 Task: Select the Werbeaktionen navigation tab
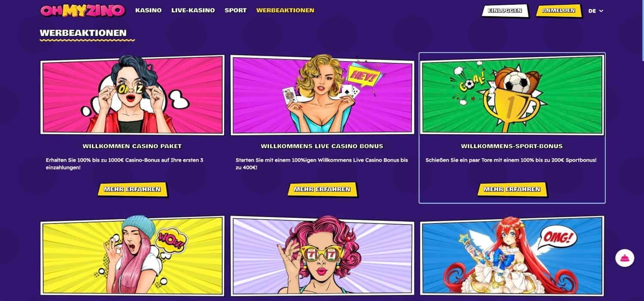[x=285, y=10]
